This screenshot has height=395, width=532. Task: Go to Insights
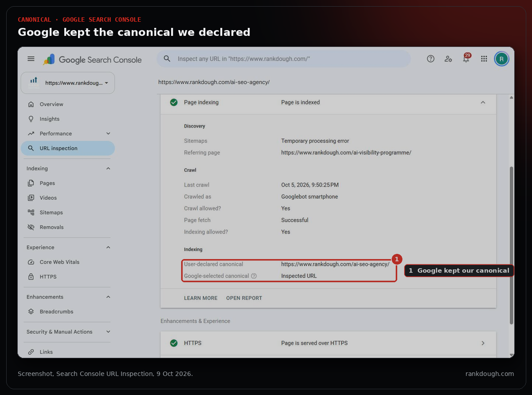click(x=50, y=119)
